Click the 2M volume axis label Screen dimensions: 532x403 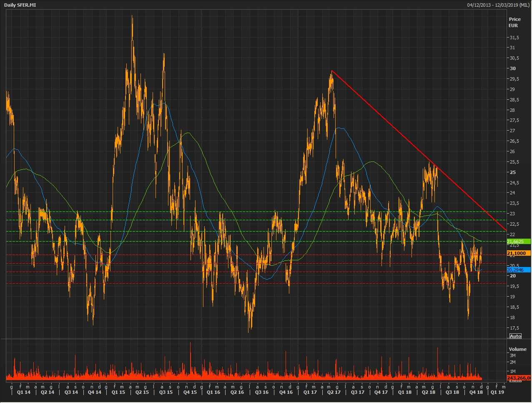pyautogui.click(x=513, y=362)
